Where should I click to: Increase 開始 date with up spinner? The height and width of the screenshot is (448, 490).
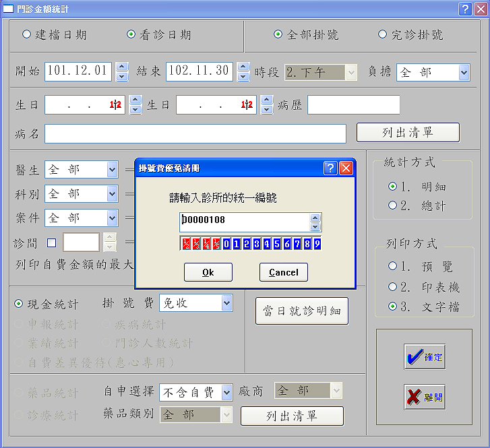(122, 67)
